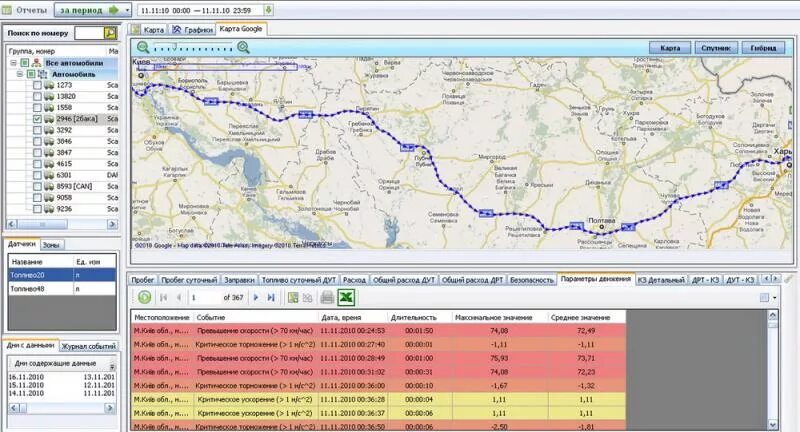Click truck icon of vehicle 6301
The width and height of the screenshot is (800, 432).
tap(49, 175)
